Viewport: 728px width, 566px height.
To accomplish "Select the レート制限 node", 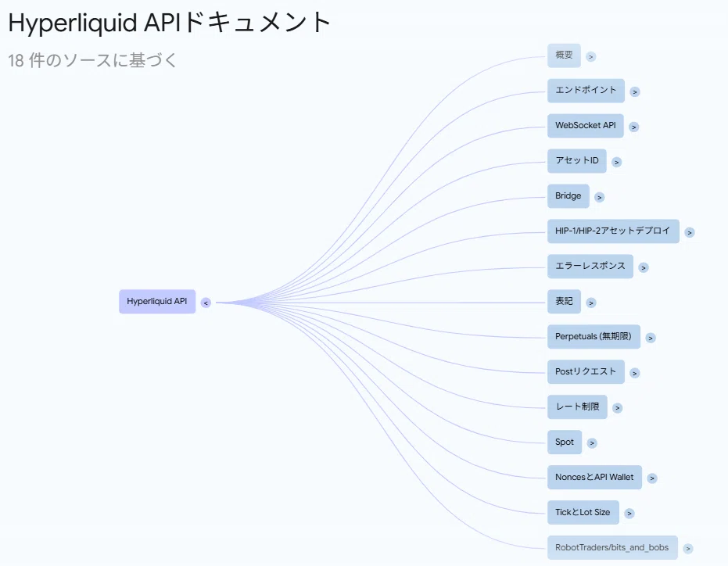I will coord(577,407).
